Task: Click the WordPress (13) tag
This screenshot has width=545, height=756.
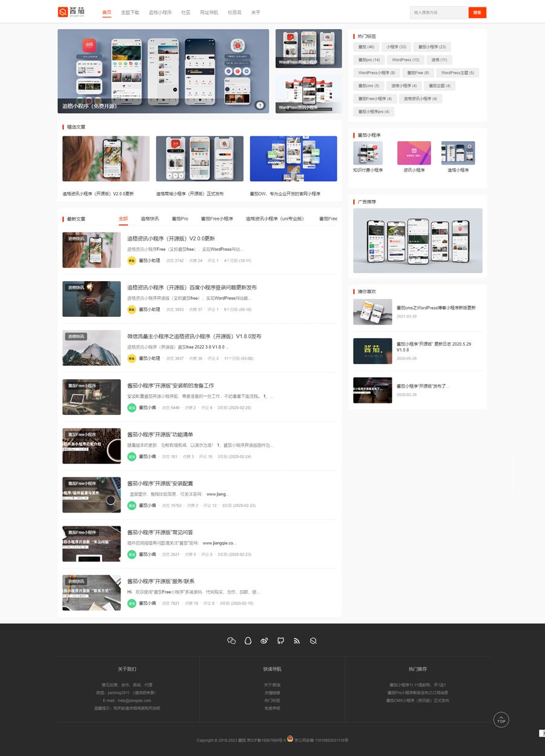Action: 405,60
